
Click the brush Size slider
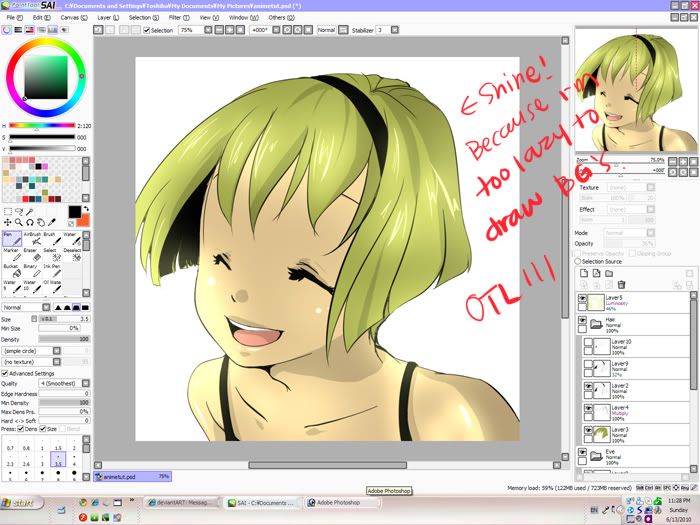coord(64,319)
